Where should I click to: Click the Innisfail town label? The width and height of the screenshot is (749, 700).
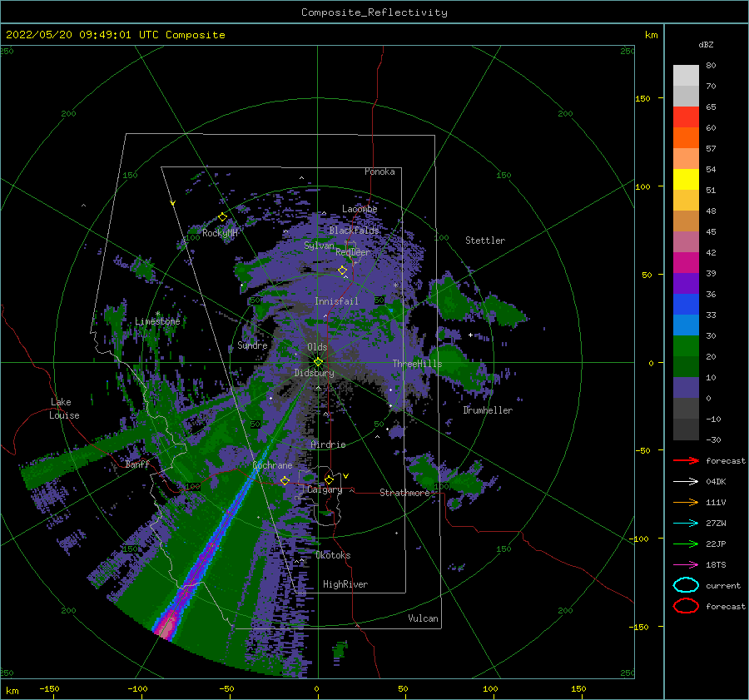pyautogui.click(x=336, y=301)
